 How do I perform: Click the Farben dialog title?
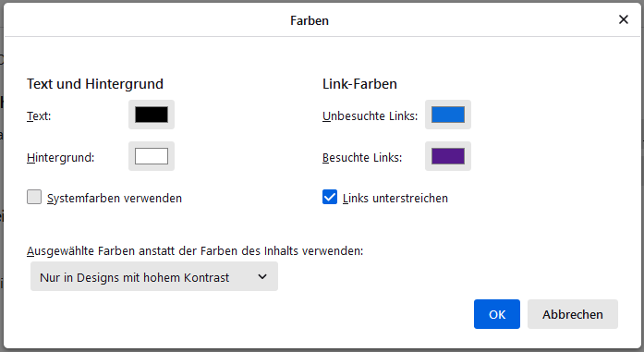point(310,20)
